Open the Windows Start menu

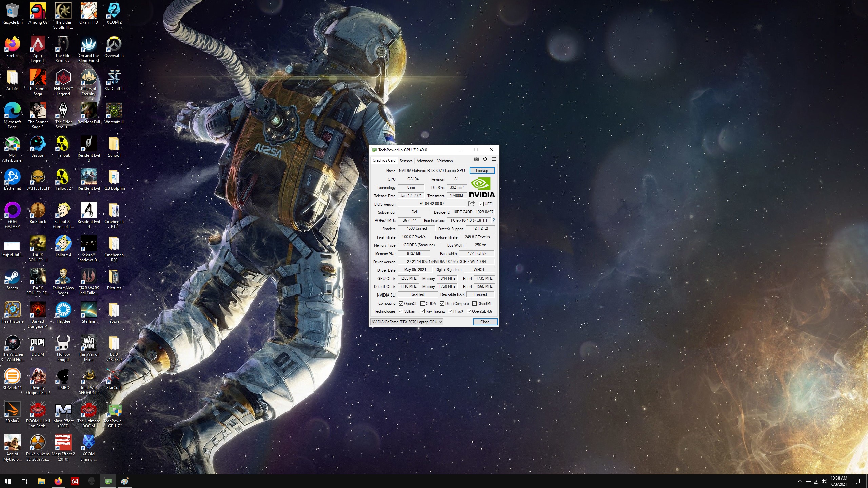pyautogui.click(x=8, y=481)
